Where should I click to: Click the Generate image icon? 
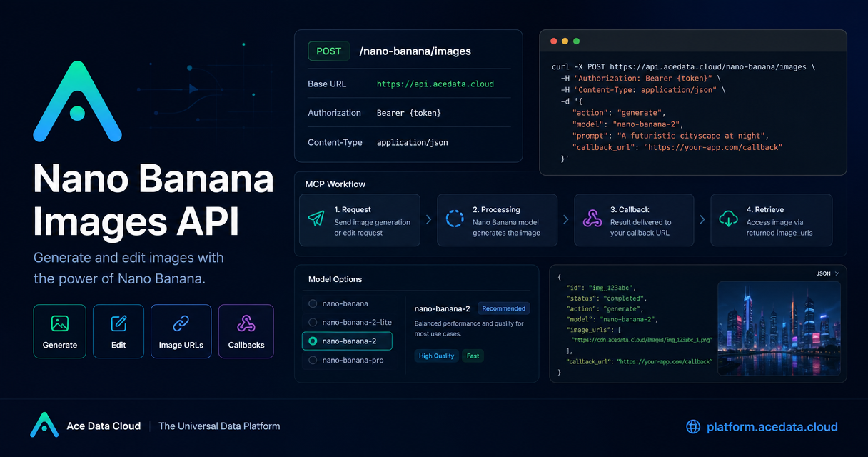[x=60, y=323]
